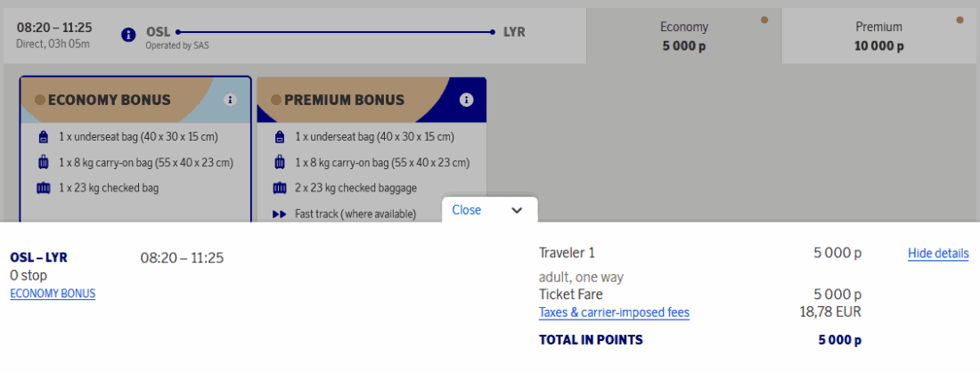Click underseat bag icon in Premium Bonus
980x373 pixels.
pos(280,137)
